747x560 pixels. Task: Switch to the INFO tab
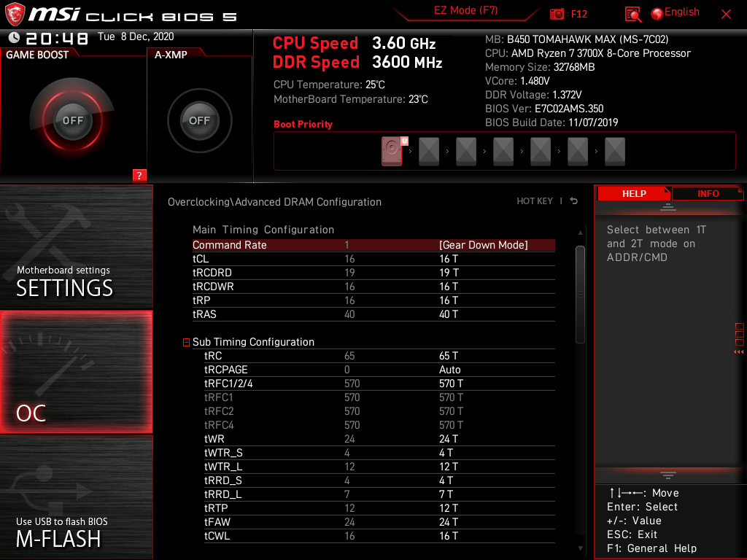coord(707,193)
